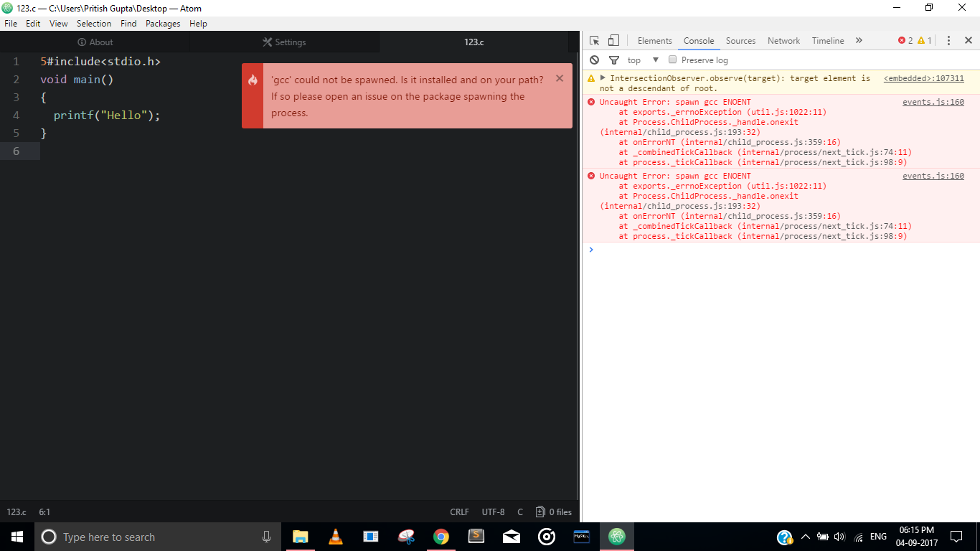
Task: Click UTF-8 encoding selector in status bar
Action: [x=493, y=512]
